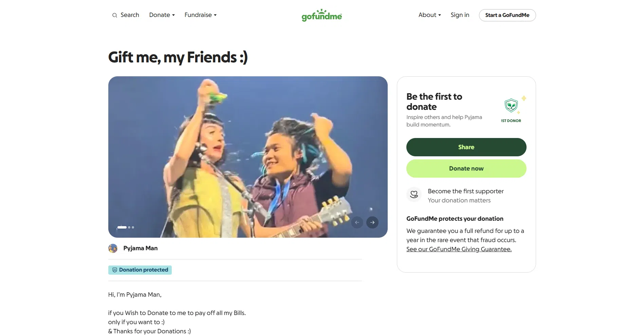Click the dark green Share button
This screenshot has width=644, height=335.
point(466,147)
